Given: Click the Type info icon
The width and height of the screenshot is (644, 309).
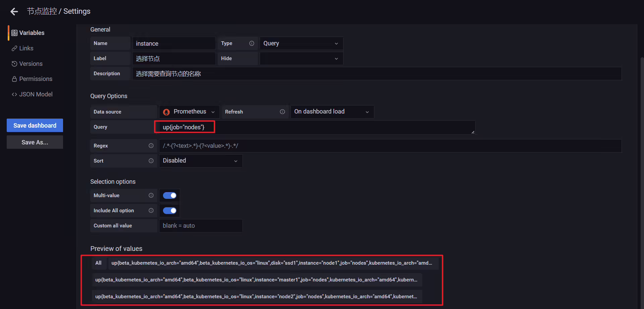Looking at the screenshot, I should pyautogui.click(x=252, y=43).
